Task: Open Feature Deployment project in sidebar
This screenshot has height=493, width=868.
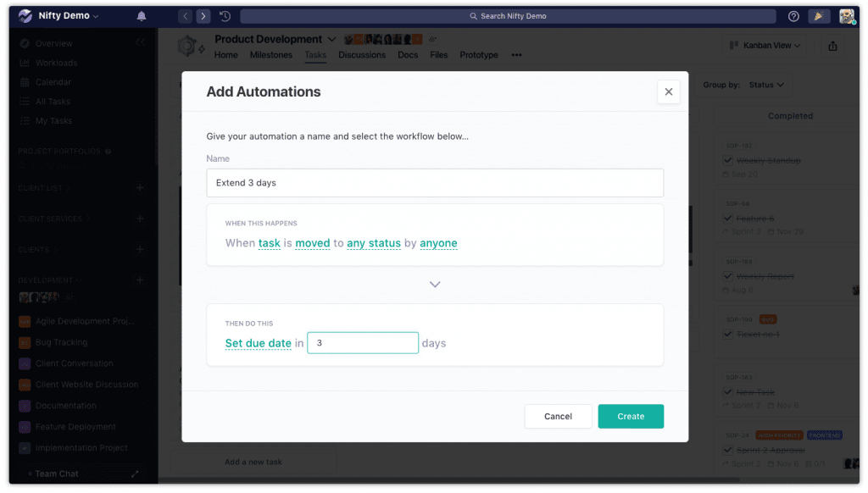Action: click(x=75, y=427)
